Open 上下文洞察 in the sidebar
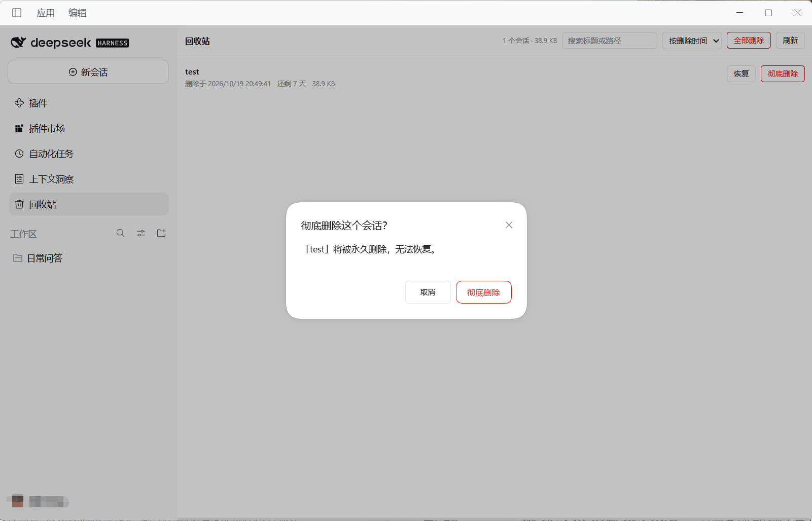The width and height of the screenshot is (812, 521). coord(89,179)
